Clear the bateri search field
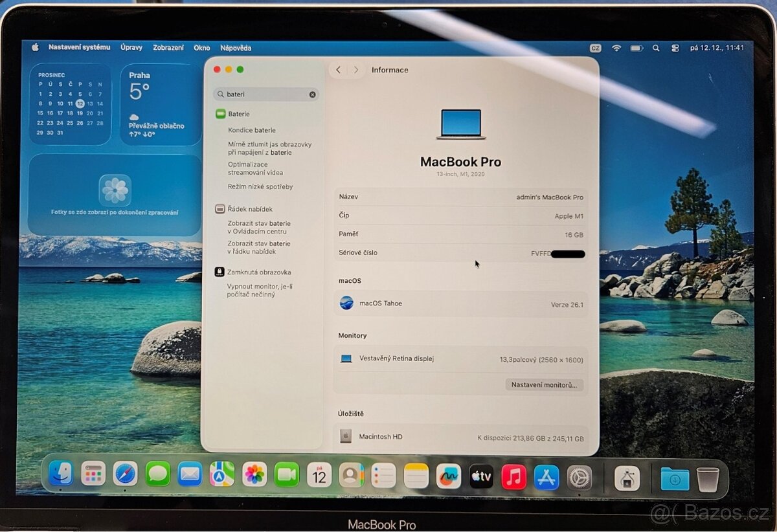Viewport: 777px width, 532px height. (312, 94)
